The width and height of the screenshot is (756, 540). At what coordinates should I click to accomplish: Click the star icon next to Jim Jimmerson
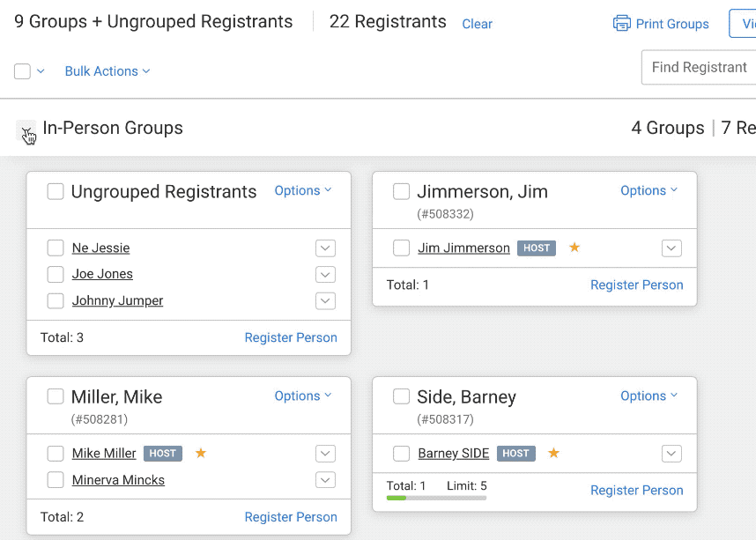coord(574,248)
